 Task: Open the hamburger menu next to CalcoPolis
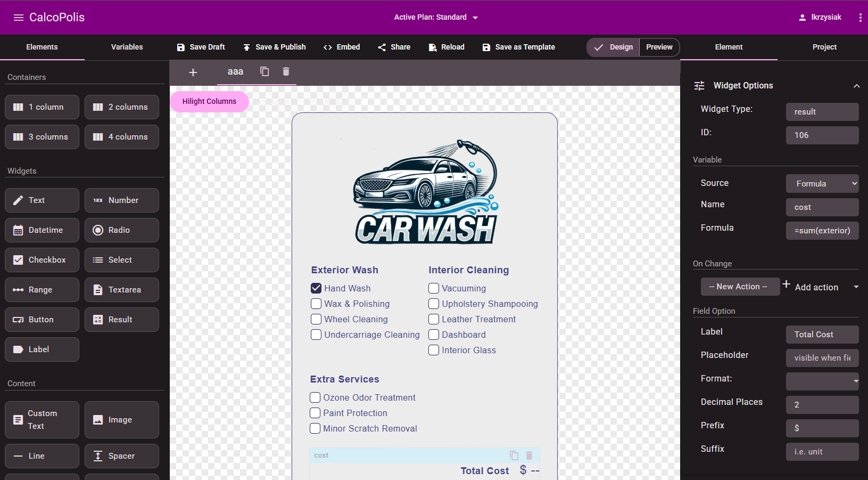pos(19,18)
